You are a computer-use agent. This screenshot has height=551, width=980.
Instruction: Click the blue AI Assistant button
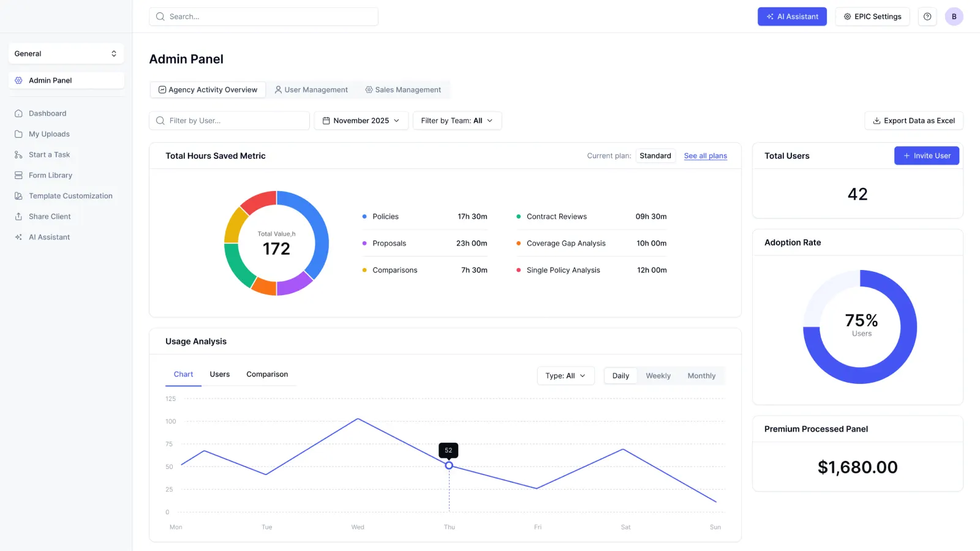(x=792, y=17)
